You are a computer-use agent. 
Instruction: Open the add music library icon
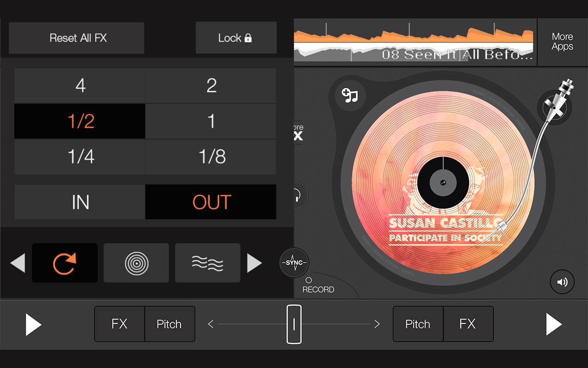click(350, 95)
